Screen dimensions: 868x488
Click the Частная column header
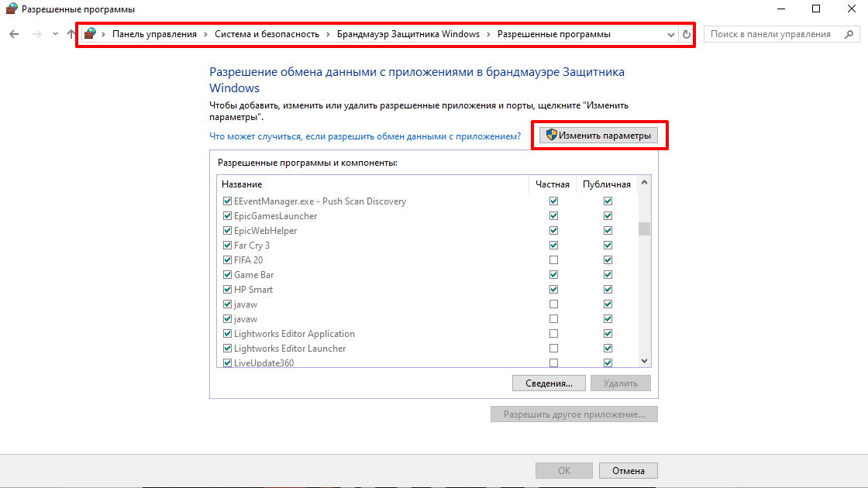point(553,184)
